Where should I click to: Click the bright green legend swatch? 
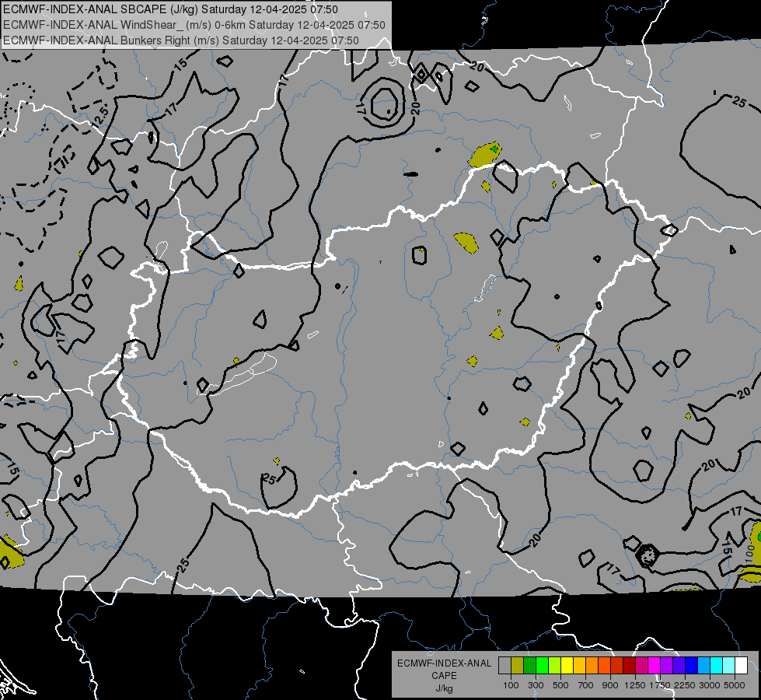pyautogui.click(x=542, y=666)
